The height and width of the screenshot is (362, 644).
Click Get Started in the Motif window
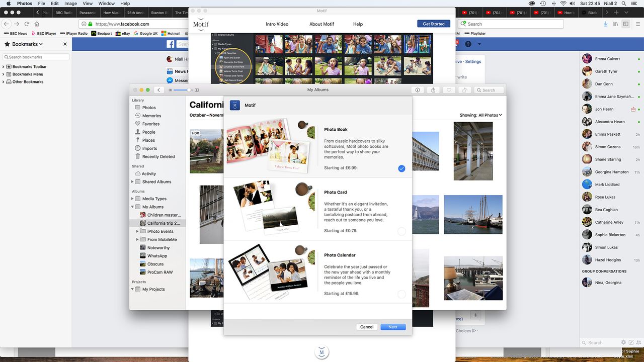coord(434,24)
